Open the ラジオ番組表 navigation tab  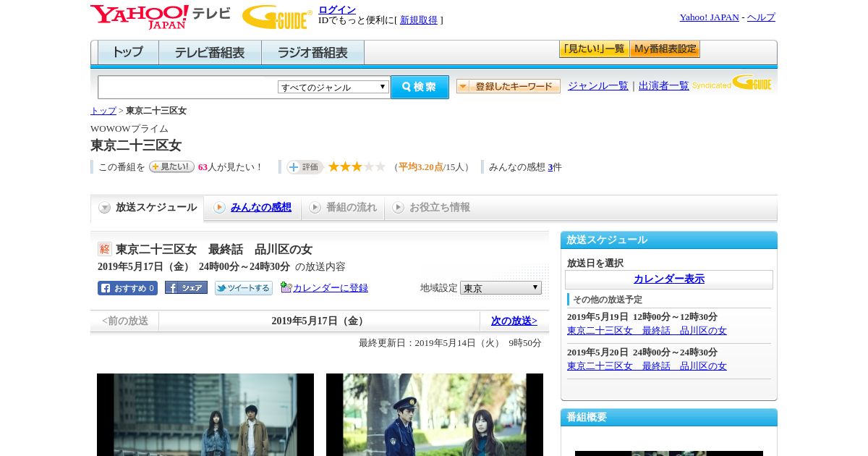(312, 52)
